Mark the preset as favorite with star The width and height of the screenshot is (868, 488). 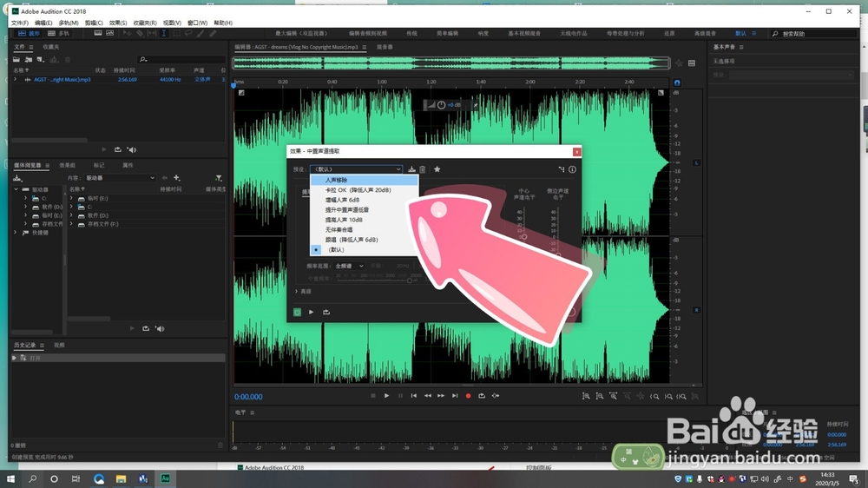coord(437,169)
